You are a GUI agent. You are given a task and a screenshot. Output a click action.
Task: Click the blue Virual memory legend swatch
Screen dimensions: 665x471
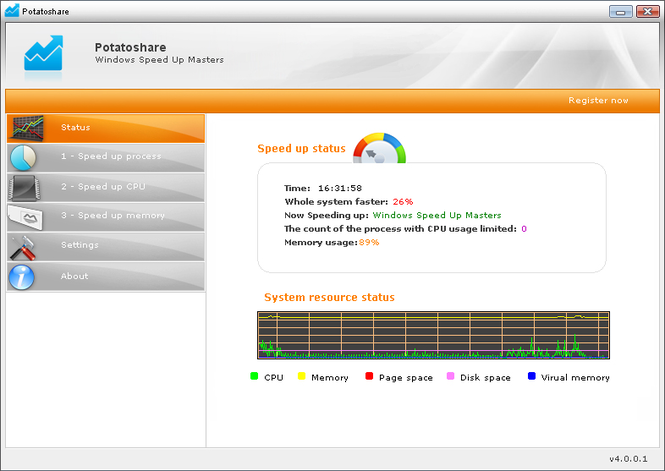tap(531, 376)
